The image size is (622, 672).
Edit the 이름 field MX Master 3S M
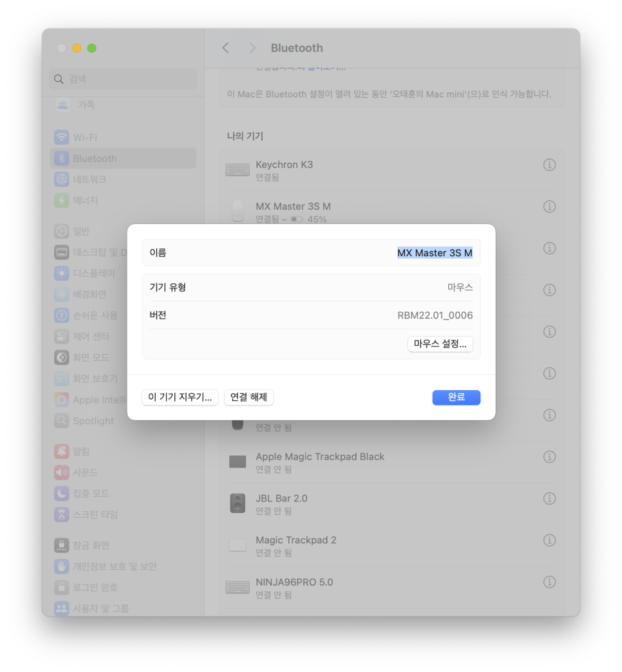pyautogui.click(x=435, y=253)
